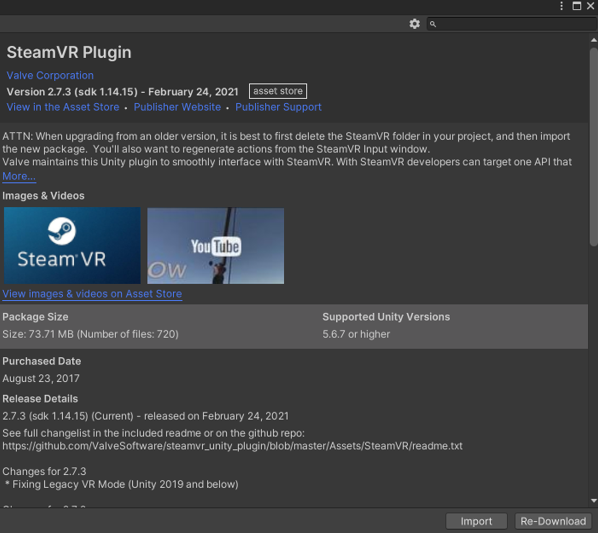This screenshot has width=598, height=535.
Task: Click the asset store tag label
Action: pos(278,91)
